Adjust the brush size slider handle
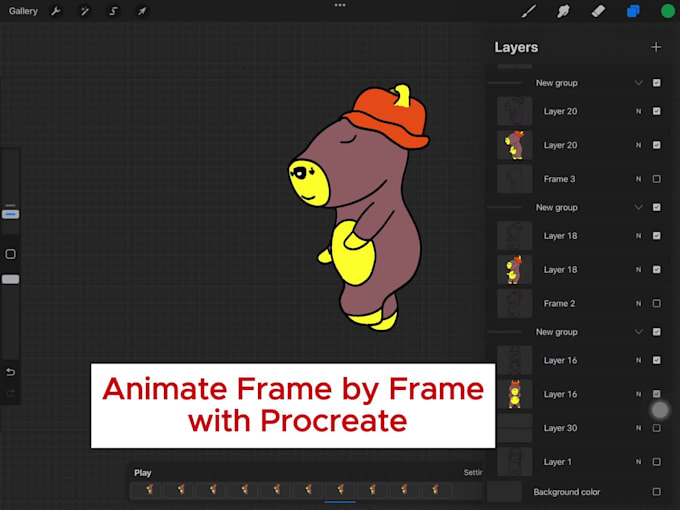The width and height of the screenshot is (680, 510). click(x=10, y=214)
